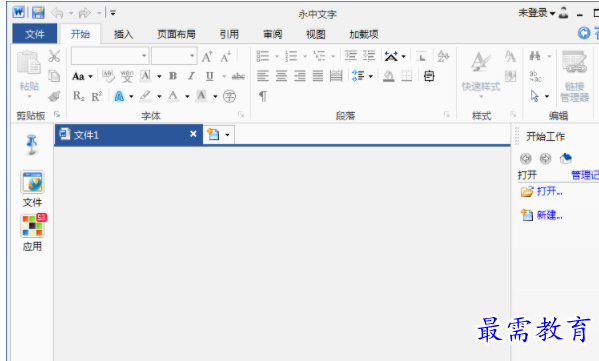Screen dimensions: 599x361
Task: Toggle character shading A icon
Action: click(x=201, y=96)
